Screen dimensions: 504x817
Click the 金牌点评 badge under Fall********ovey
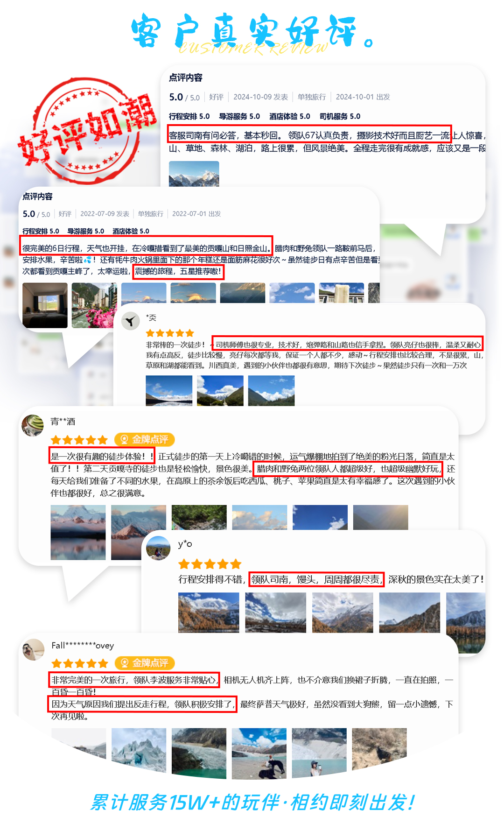145,663
